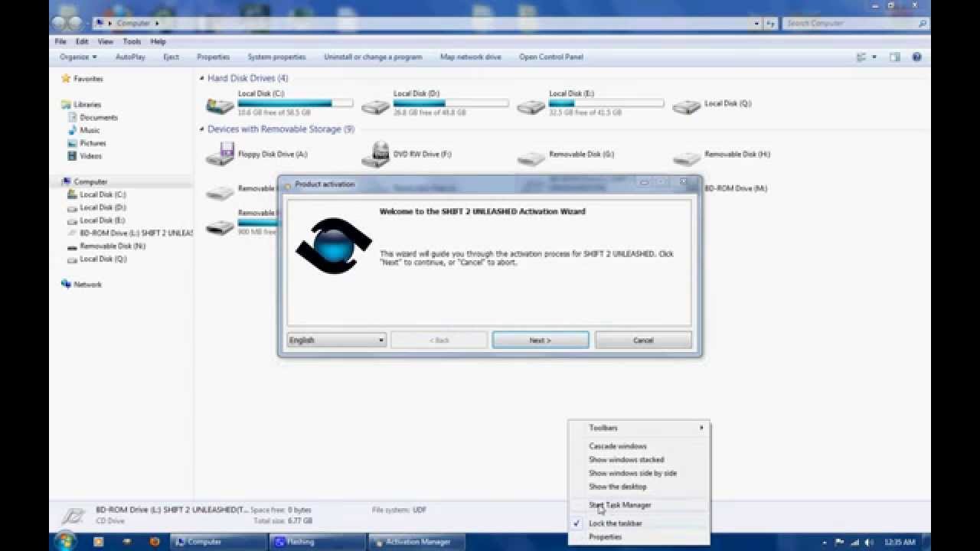Image resolution: width=980 pixels, height=551 pixels.
Task: Click the Favorites star icon in sidebar
Action: point(66,78)
